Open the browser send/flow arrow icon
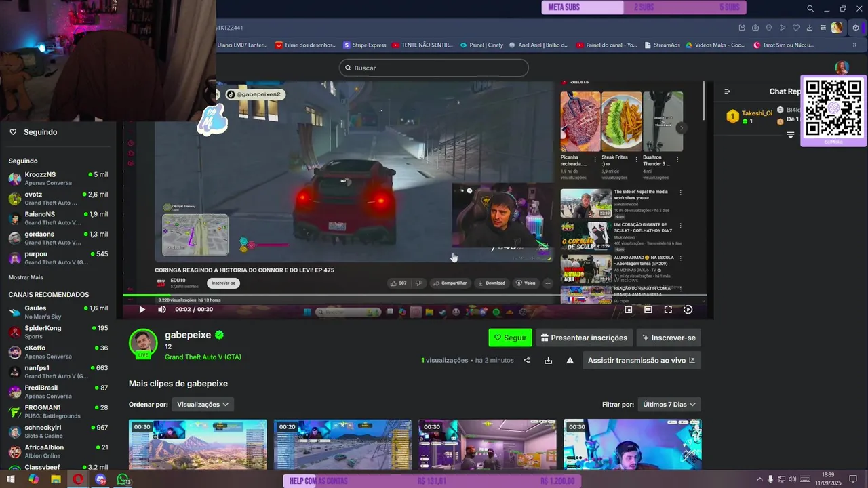 tap(783, 28)
